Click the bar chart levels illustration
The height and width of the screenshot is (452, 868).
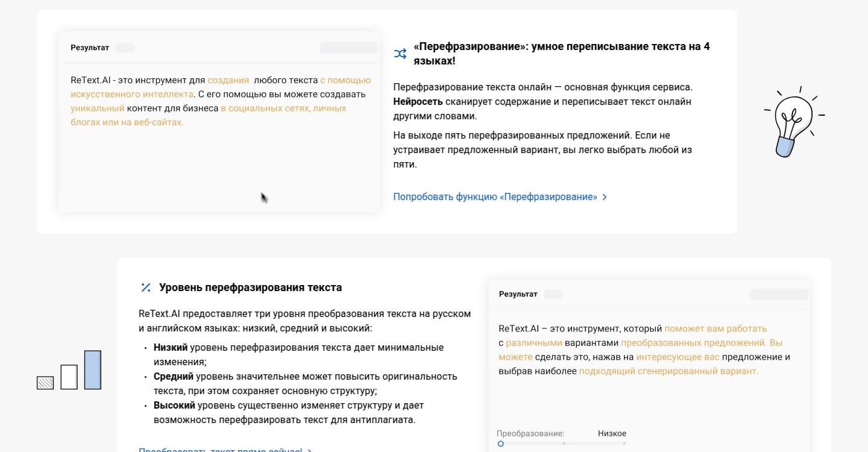click(x=69, y=370)
